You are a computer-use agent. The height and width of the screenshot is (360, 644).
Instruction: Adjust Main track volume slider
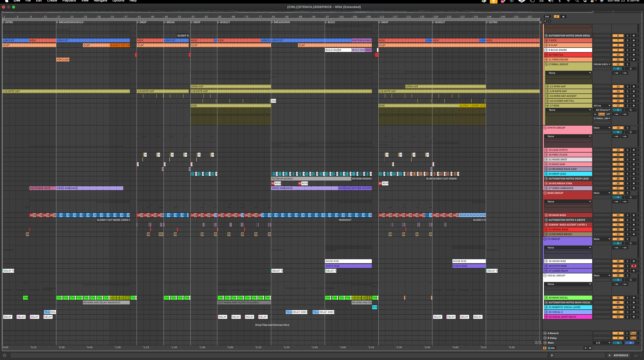pyautogui.click(x=618, y=343)
